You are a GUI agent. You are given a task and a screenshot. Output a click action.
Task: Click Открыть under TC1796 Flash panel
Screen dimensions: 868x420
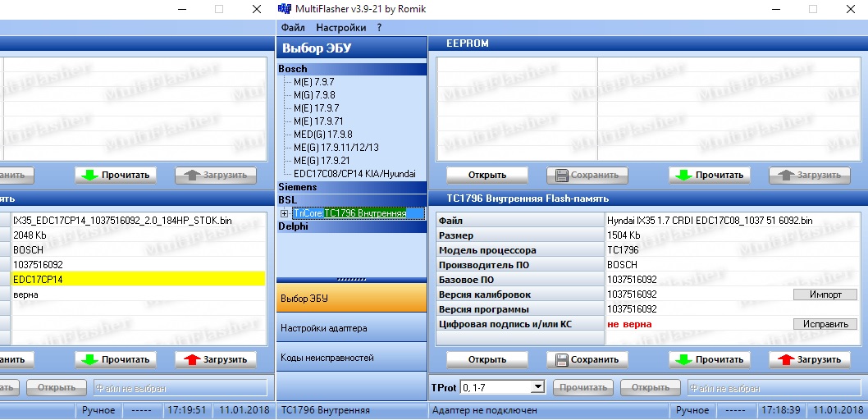[x=487, y=359]
